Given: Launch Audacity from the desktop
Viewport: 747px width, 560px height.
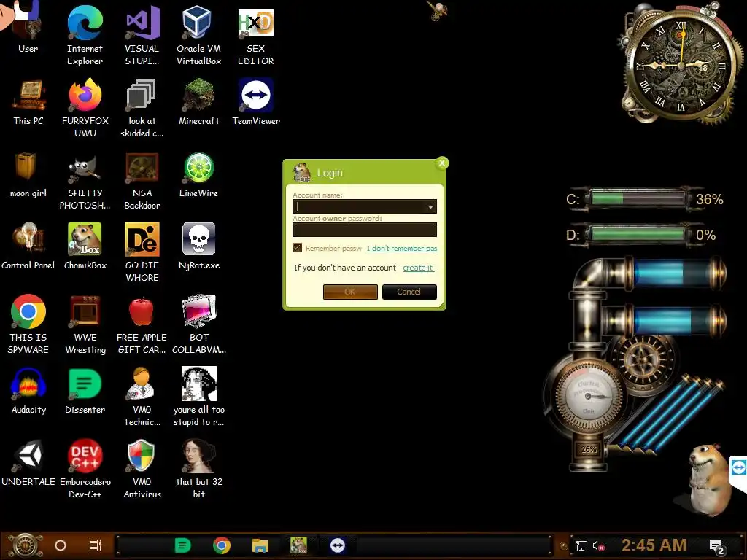Looking at the screenshot, I should pos(28,391).
